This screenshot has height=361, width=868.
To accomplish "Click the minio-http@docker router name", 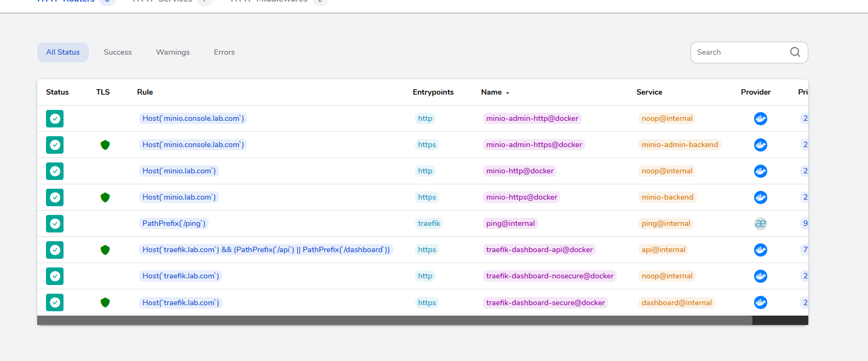I will tap(520, 171).
